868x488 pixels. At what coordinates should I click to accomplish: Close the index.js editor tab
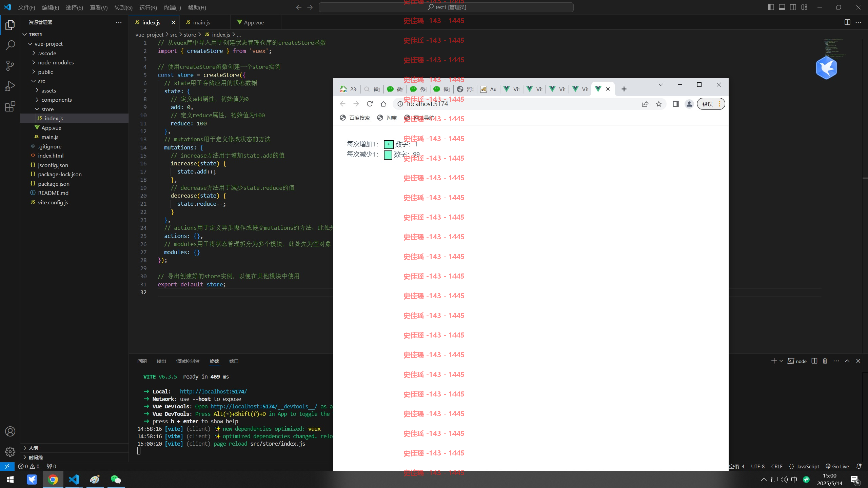(173, 22)
